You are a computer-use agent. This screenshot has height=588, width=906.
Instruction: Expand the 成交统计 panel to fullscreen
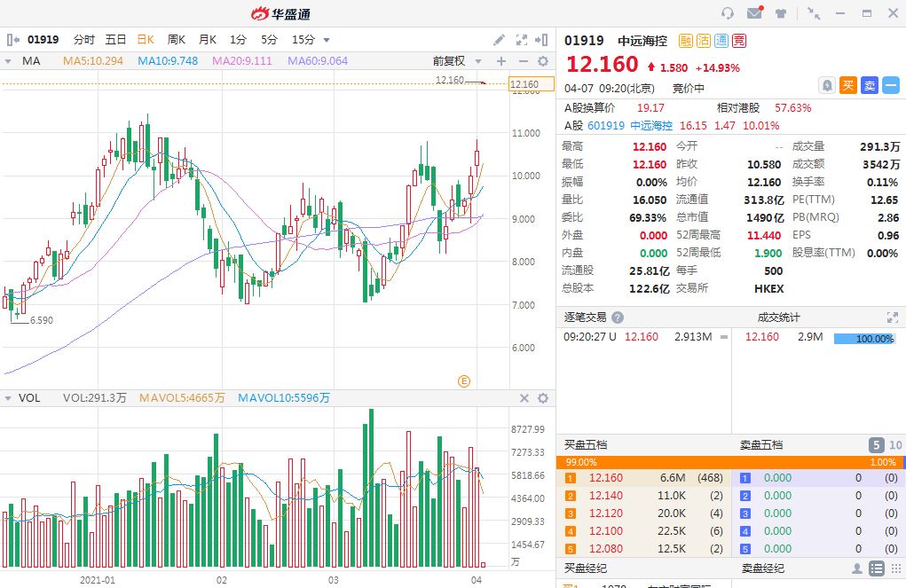click(x=893, y=318)
